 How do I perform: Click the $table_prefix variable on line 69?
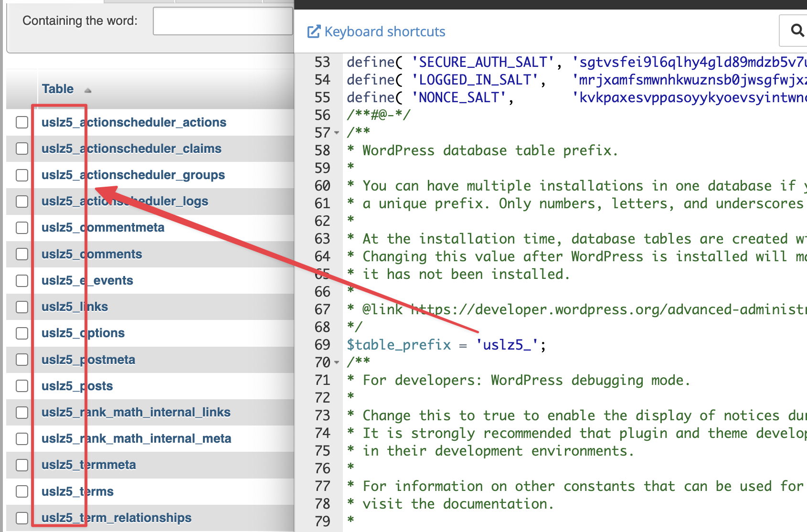[399, 345]
